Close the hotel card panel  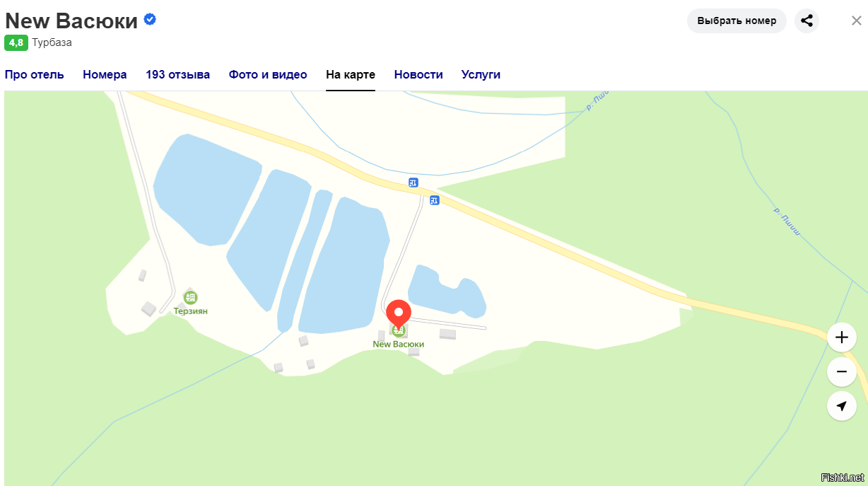pos(856,21)
